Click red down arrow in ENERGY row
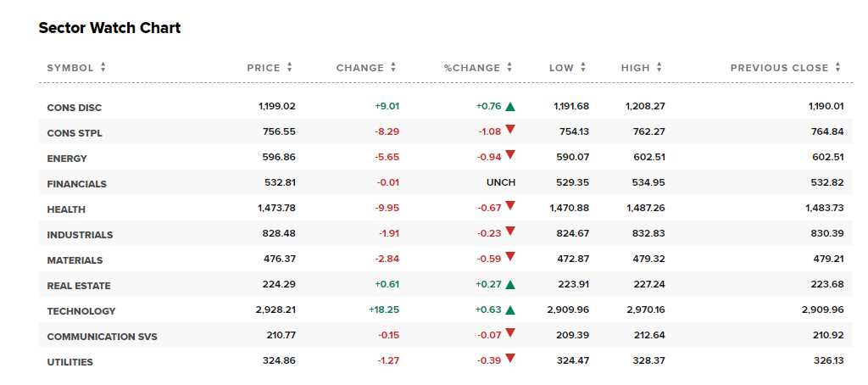The image size is (868, 385). [510, 156]
